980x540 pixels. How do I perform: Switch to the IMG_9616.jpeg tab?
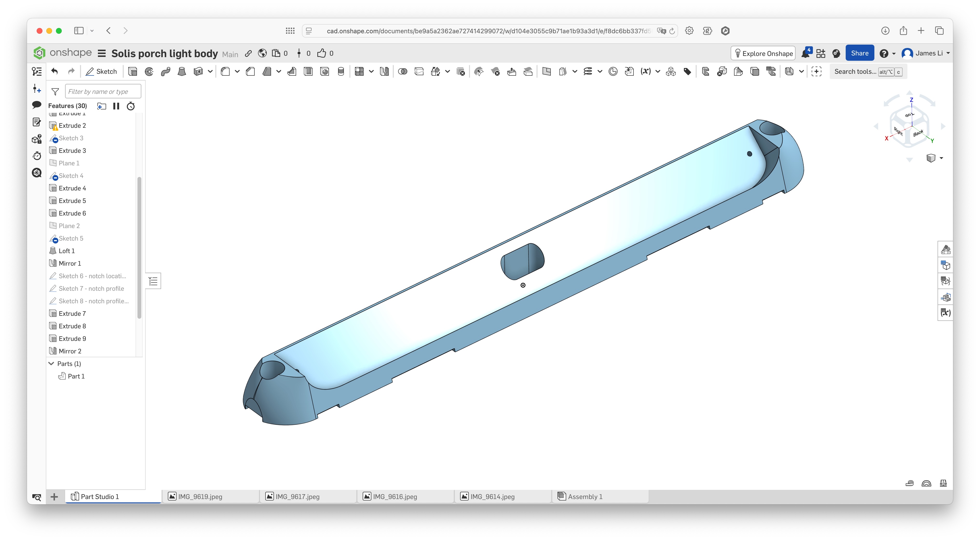[x=405, y=496]
